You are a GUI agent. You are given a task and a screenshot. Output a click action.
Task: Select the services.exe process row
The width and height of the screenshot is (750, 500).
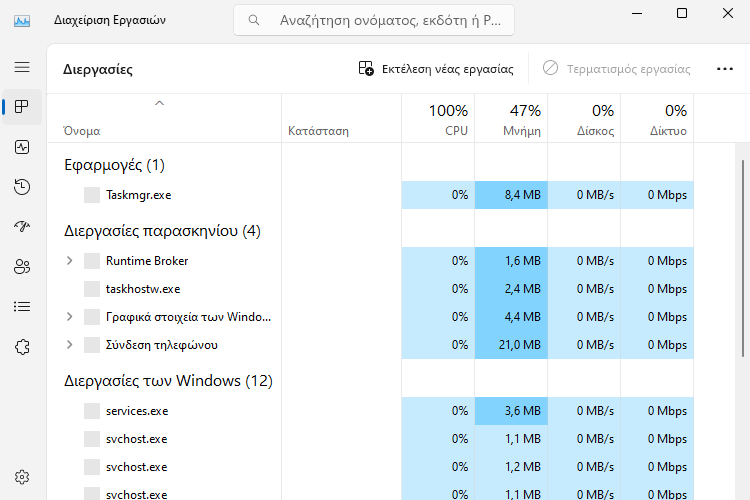coord(370,411)
